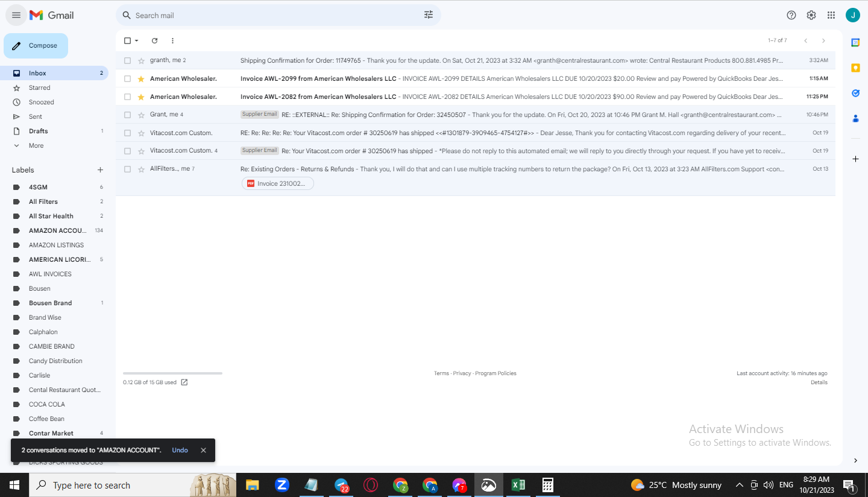View account activity Details link
The width and height of the screenshot is (868, 497).
click(819, 382)
